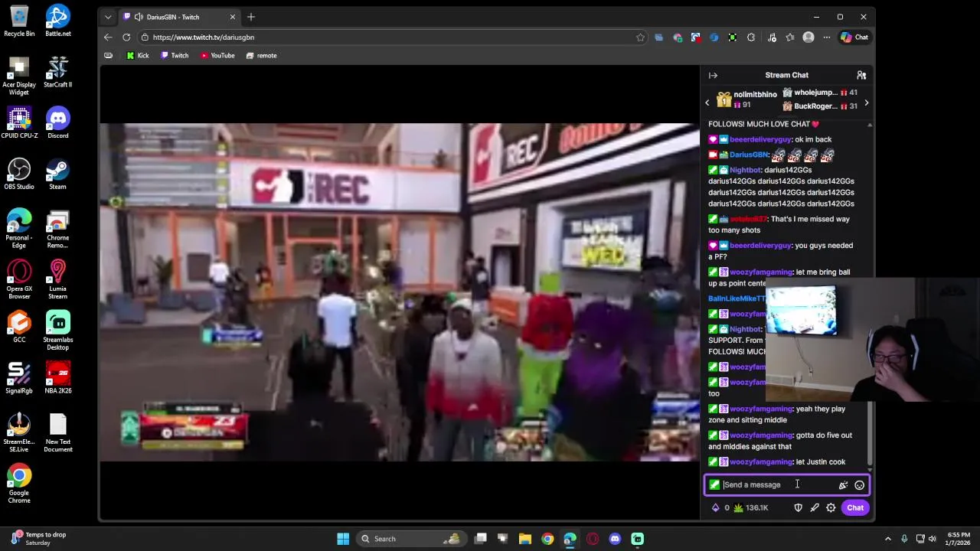Viewport: 980px width, 551px height.
Task: Open the Twitch bookmark
Action: [x=175, y=55]
